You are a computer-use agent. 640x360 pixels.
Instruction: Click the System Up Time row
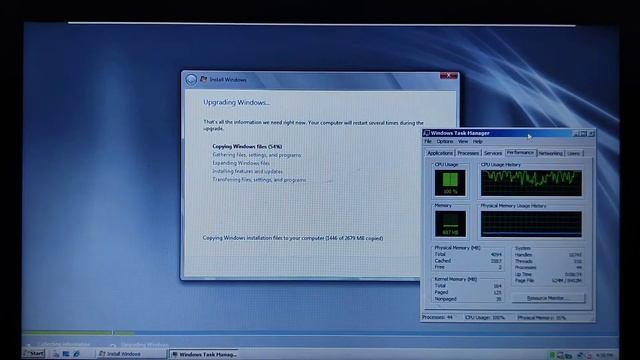[548, 274]
